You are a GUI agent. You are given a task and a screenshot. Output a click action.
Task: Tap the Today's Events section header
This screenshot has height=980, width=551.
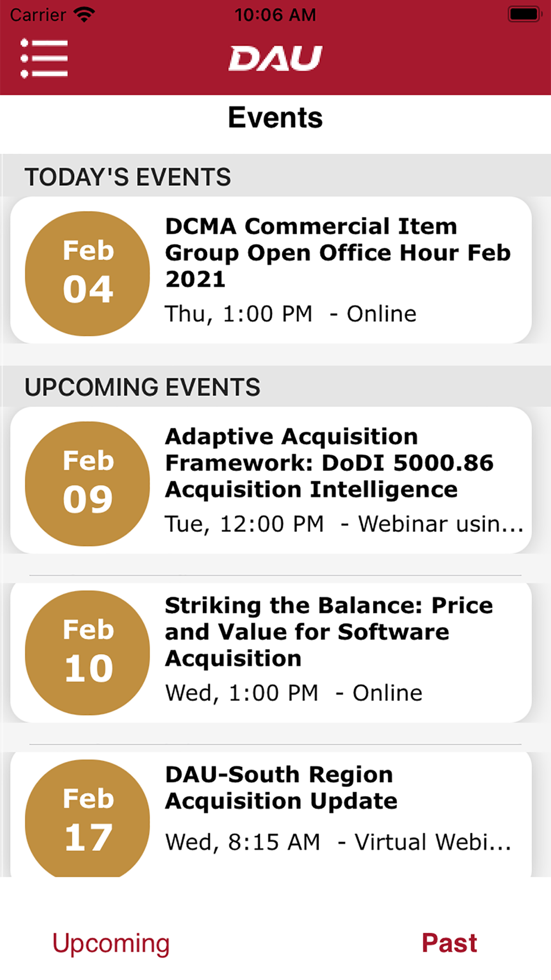click(128, 177)
